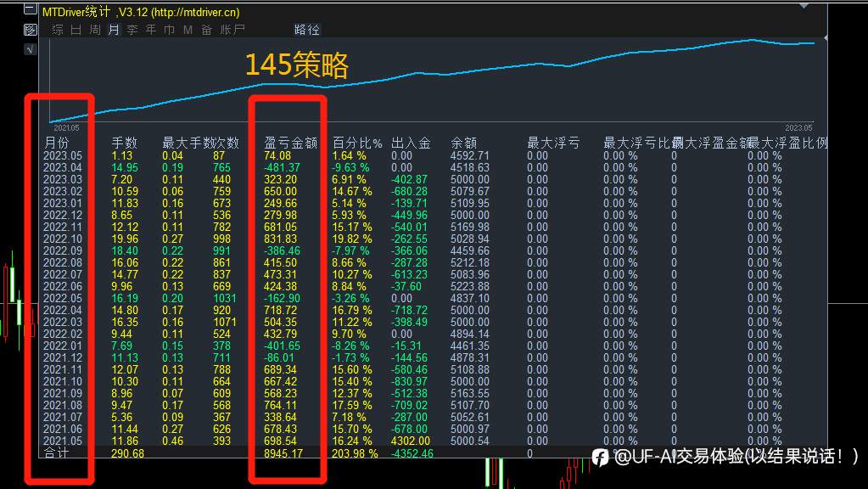The image size is (868, 489).
Task: Click profit value 764.11
Action: coord(281,405)
